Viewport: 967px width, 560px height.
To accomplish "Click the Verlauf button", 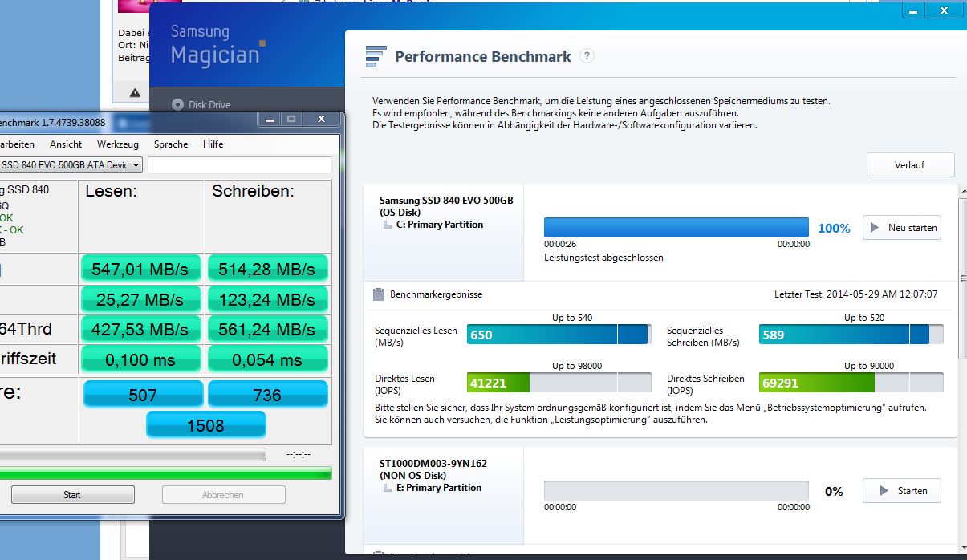I will coord(910,164).
